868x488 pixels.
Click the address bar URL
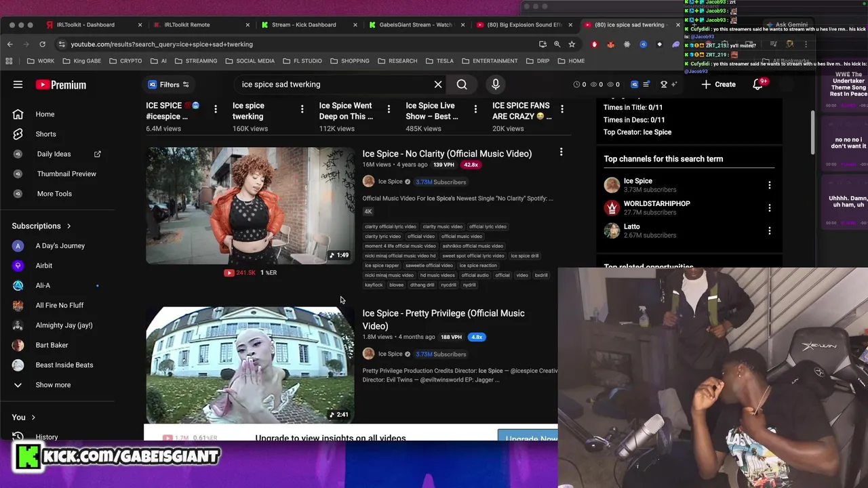point(161,44)
